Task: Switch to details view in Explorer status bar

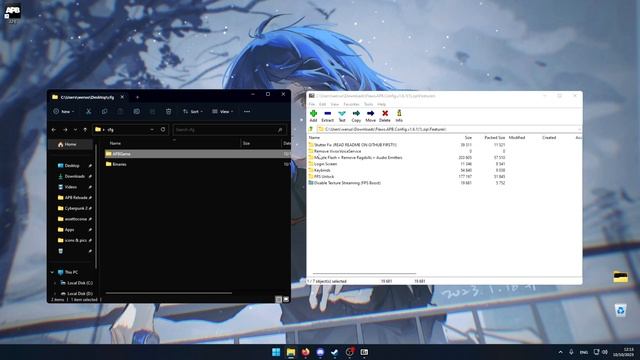Action: point(278,299)
